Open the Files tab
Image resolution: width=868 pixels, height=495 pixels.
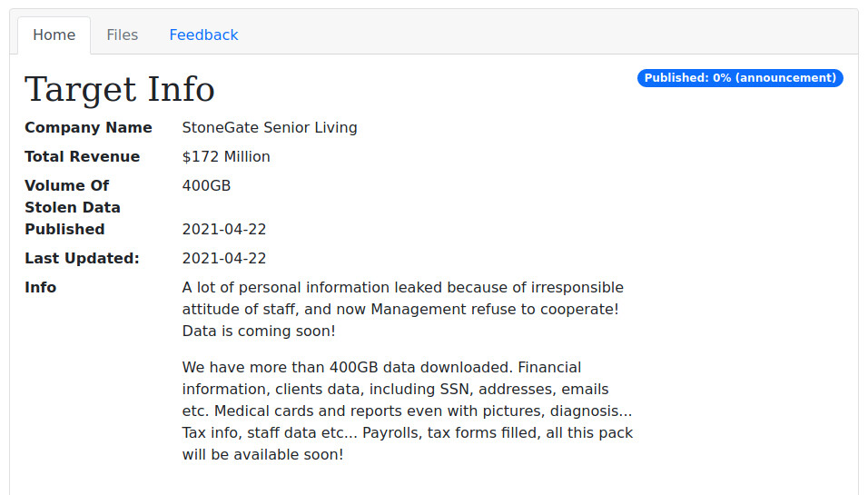point(123,35)
